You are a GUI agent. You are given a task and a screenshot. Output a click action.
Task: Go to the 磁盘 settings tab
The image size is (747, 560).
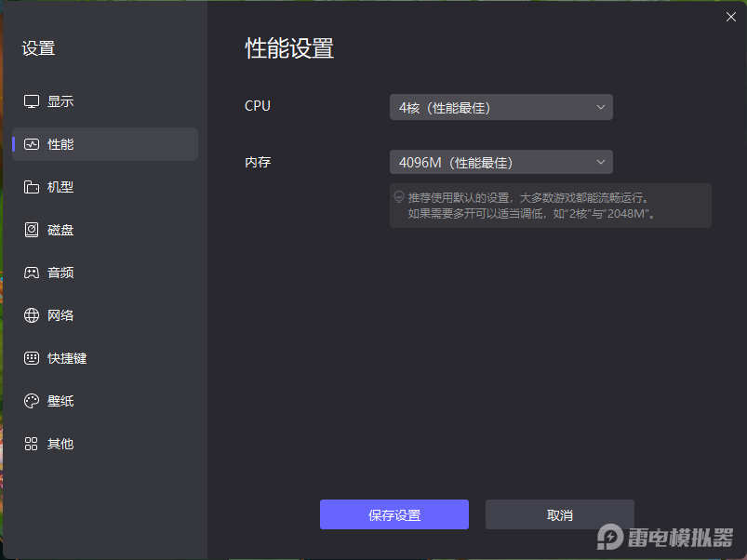click(x=105, y=230)
